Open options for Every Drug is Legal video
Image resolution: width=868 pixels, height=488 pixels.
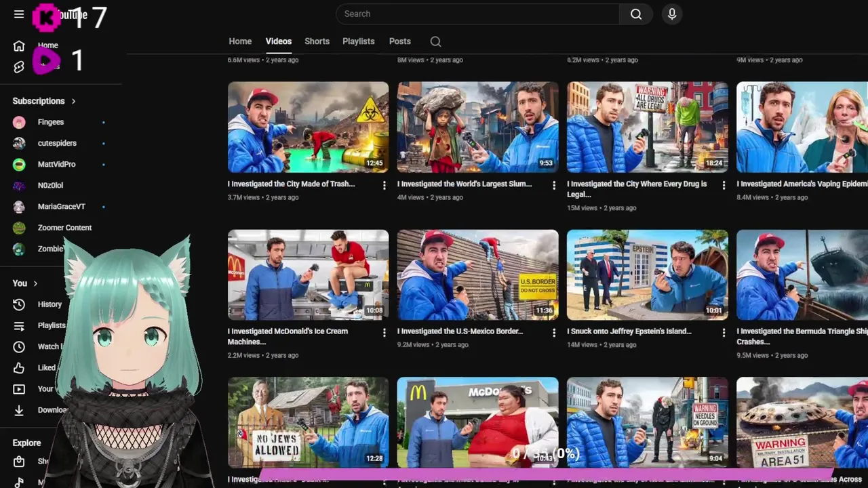tap(723, 185)
